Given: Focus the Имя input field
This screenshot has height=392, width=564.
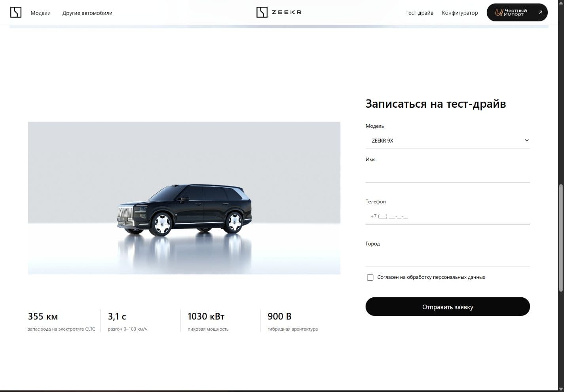Looking at the screenshot, I should pos(448,174).
